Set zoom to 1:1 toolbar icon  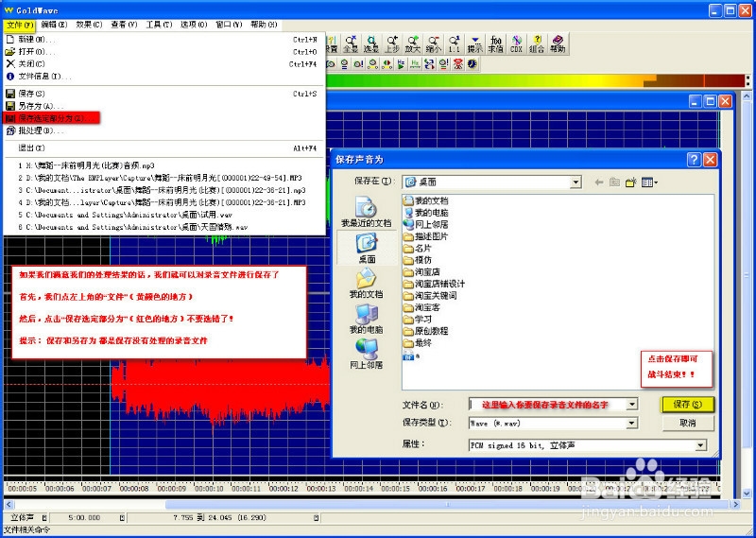click(455, 43)
